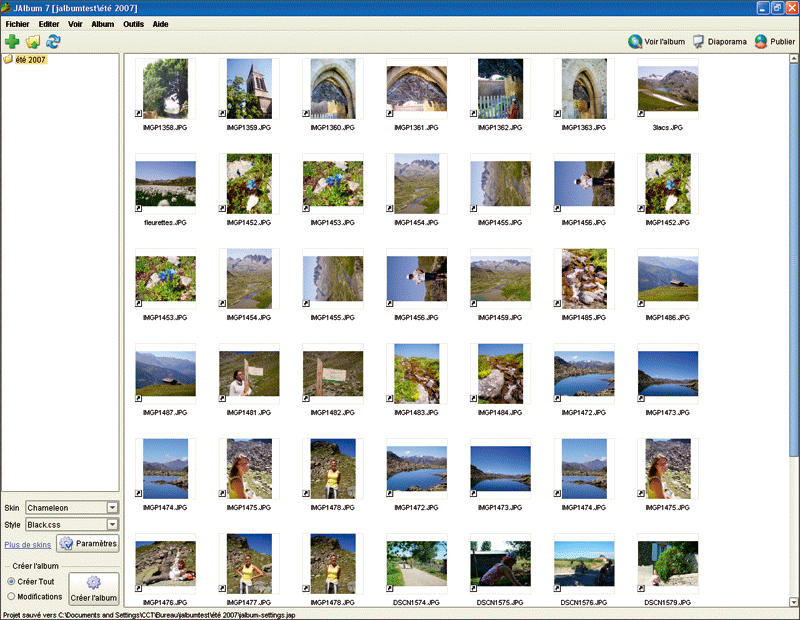Screen dimensions: 800x620
Task: Click the vertical scrollbar of thumbnail pane
Action: tap(793, 330)
